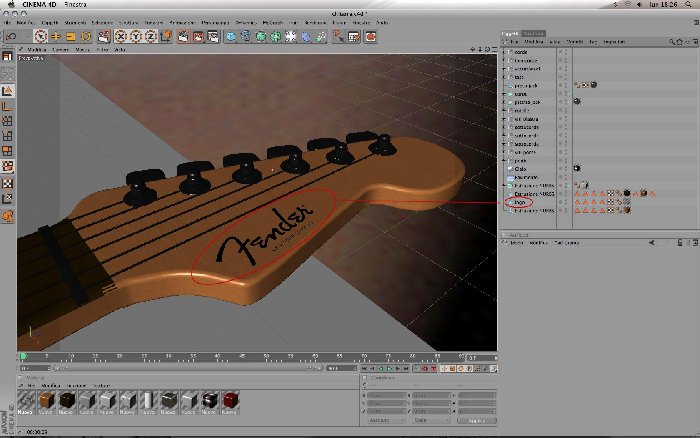Switch to the second Object Manager tab
The image size is (700, 438).
[x=534, y=33]
